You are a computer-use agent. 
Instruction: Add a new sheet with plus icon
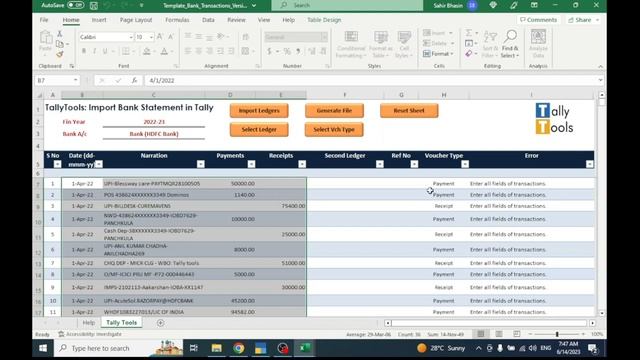pyautogui.click(x=160, y=323)
